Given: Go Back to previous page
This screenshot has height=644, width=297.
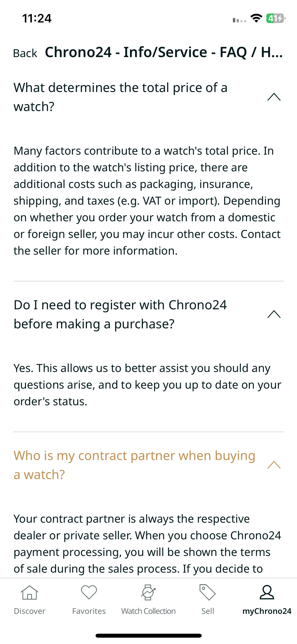Looking at the screenshot, I should coord(25,53).
